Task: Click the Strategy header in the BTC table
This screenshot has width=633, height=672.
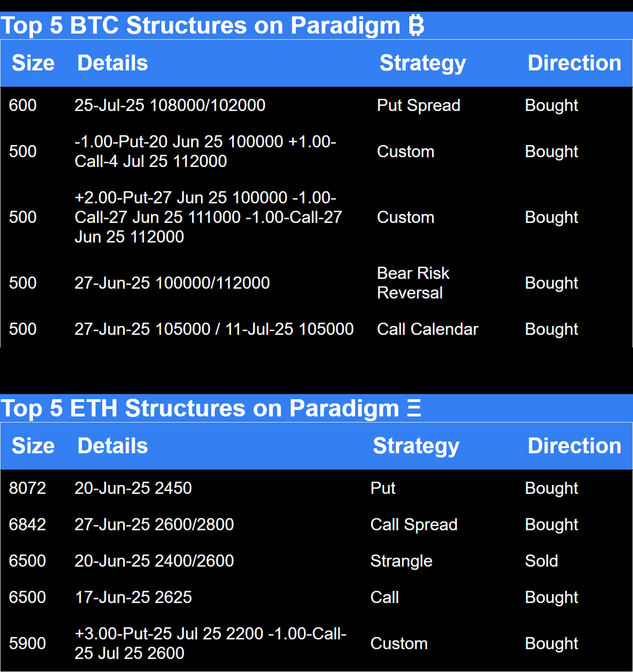Action: click(423, 64)
